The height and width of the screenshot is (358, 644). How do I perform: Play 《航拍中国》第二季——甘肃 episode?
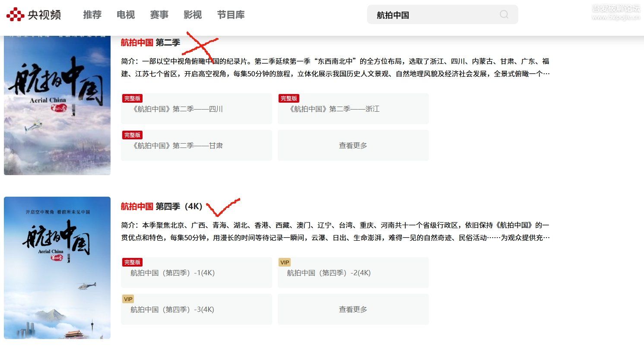pyautogui.click(x=197, y=145)
